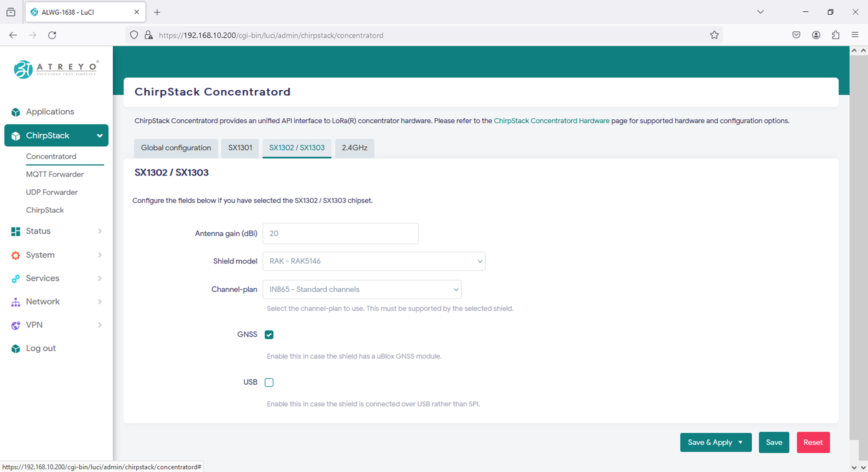Click the Applications cube icon

click(16, 112)
